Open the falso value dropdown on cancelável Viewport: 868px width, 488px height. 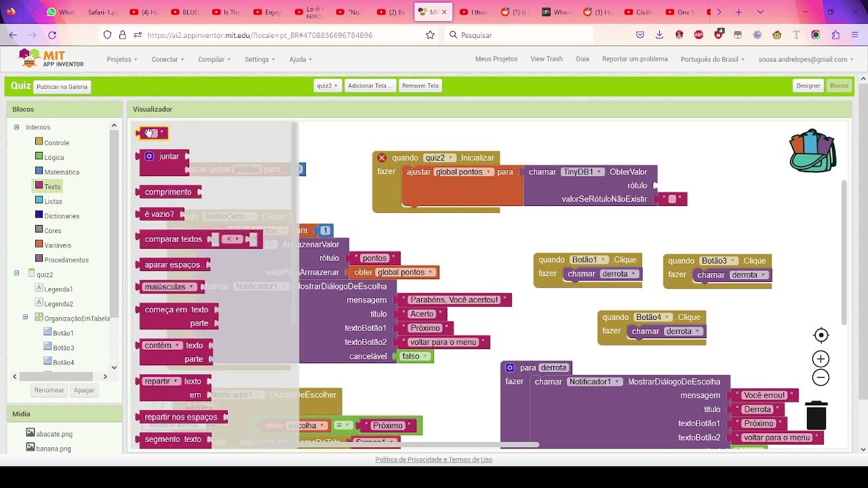pos(416,357)
